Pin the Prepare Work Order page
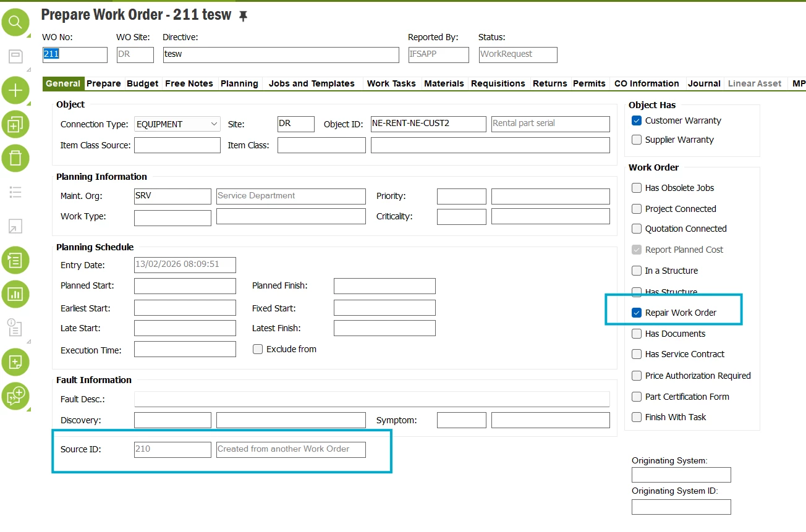 point(244,17)
